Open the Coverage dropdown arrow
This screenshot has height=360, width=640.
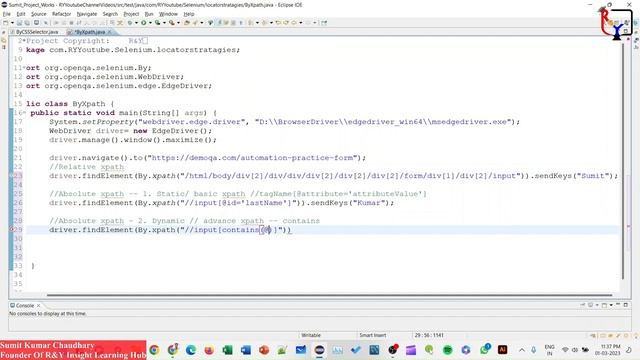pos(164,23)
